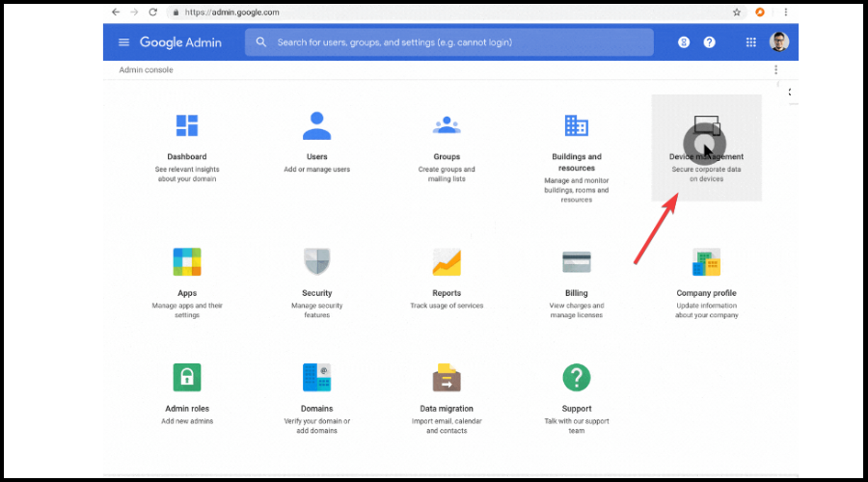Click 'Track usage of services' text

[x=447, y=306]
